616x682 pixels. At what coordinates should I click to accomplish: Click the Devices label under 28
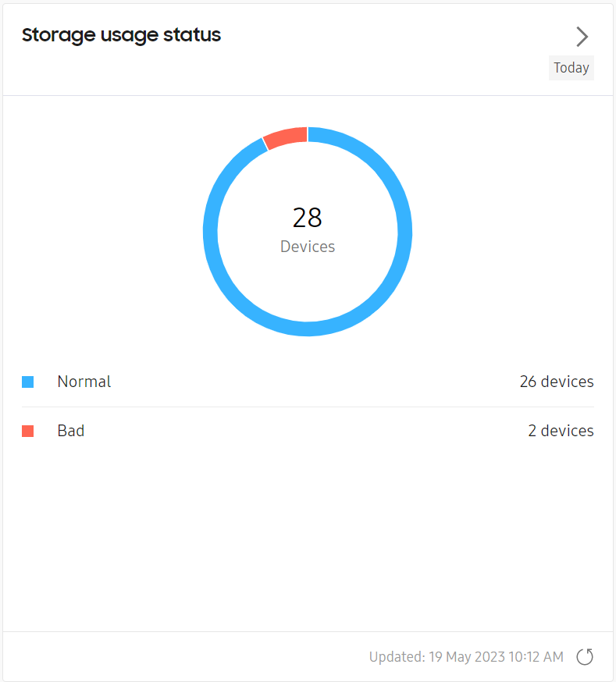[x=308, y=247]
